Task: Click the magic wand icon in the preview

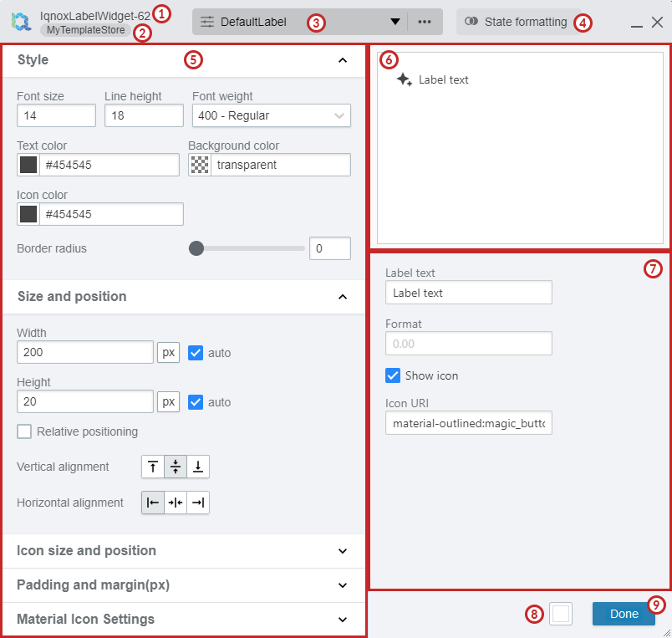Action: (406, 79)
